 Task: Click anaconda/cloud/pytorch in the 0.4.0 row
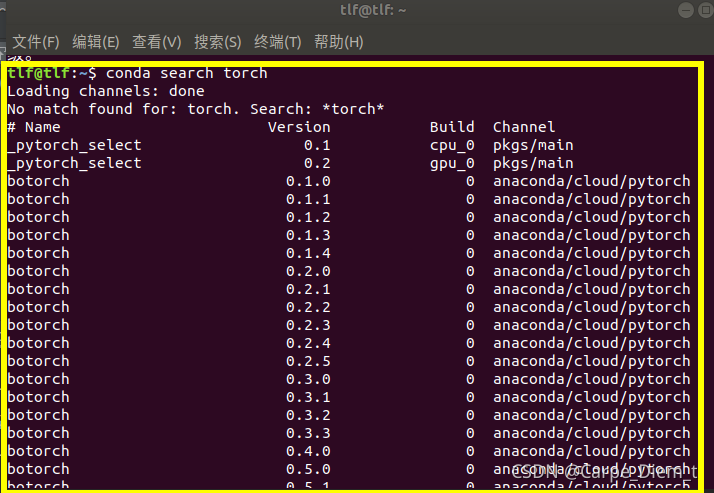[x=592, y=451]
